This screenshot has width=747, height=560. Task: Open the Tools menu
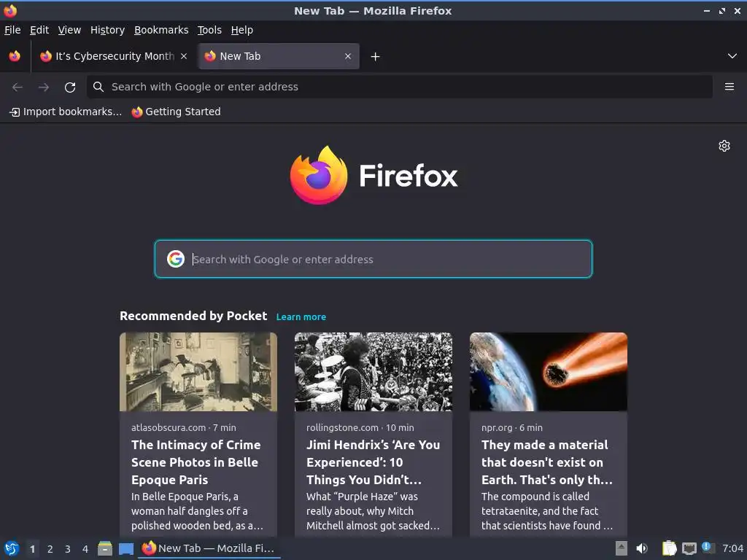[x=209, y=30]
